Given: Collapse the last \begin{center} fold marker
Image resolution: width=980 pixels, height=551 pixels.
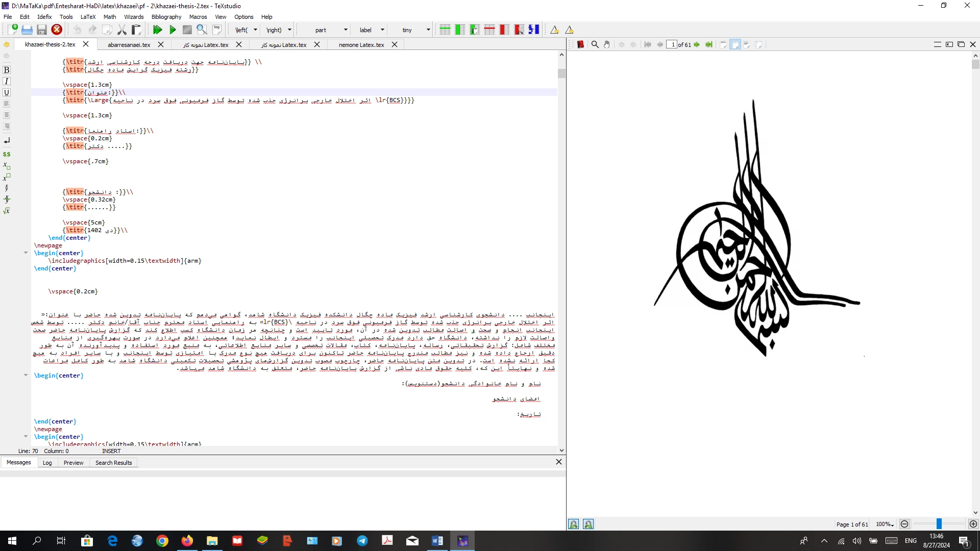Looking at the screenshot, I should [26, 436].
